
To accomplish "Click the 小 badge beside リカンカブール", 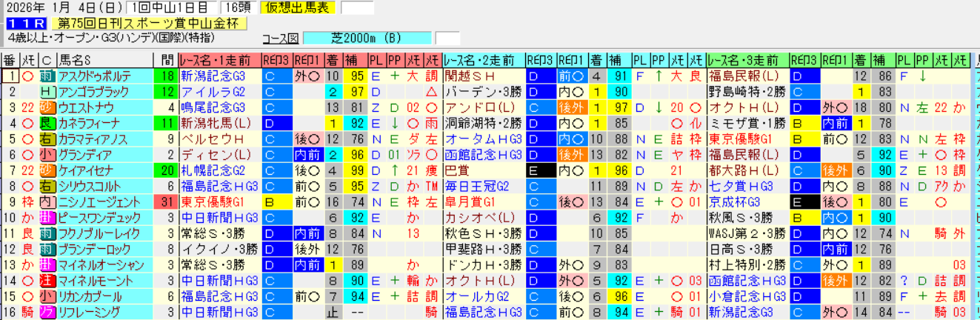I will tap(47, 296).
